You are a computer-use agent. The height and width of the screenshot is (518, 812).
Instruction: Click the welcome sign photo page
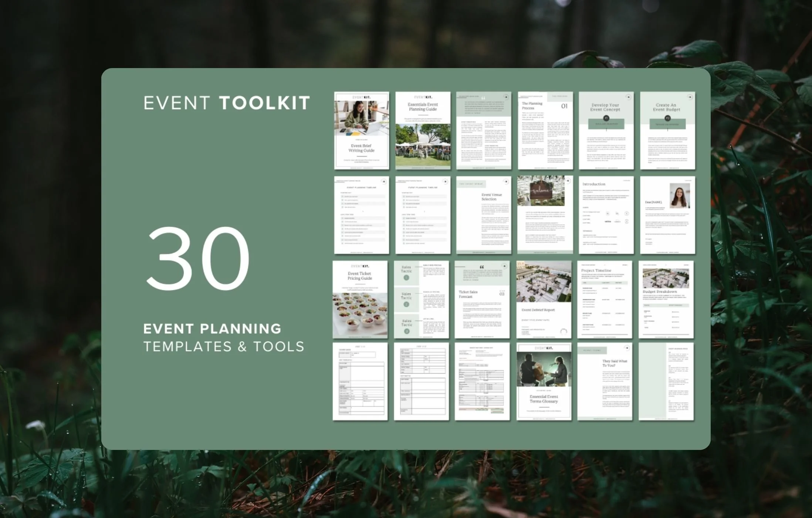click(x=541, y=191)
